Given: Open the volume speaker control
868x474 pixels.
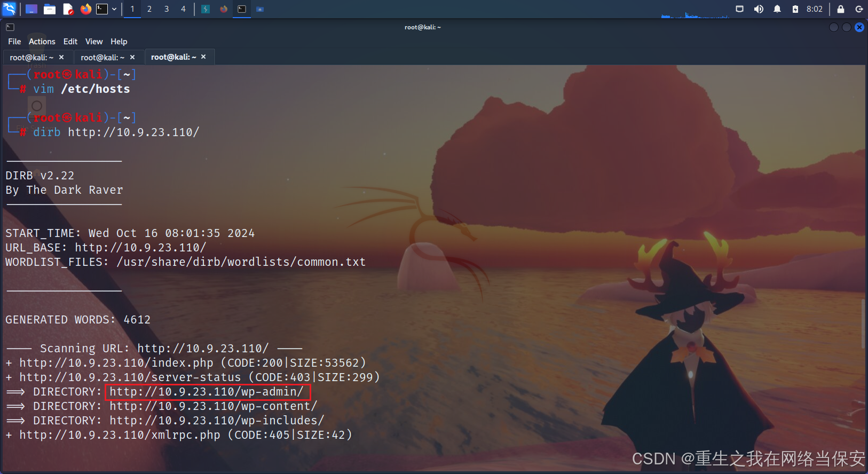Looking at the screenshot, I should tap(759, 9).
